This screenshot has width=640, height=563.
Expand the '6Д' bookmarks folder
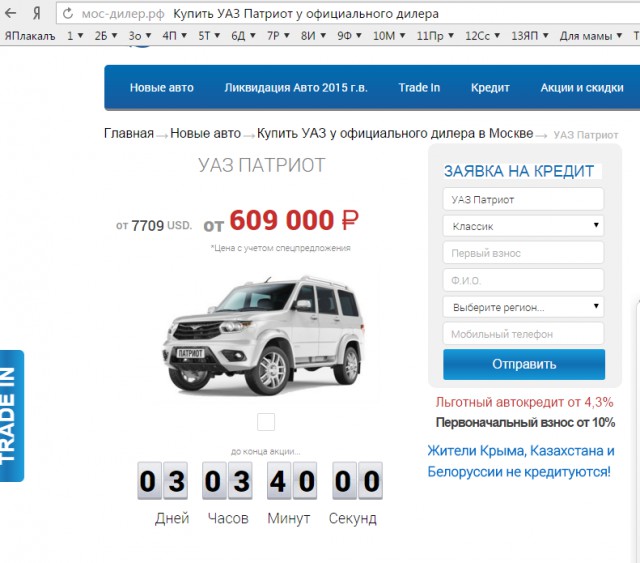(x=243, y=36)
